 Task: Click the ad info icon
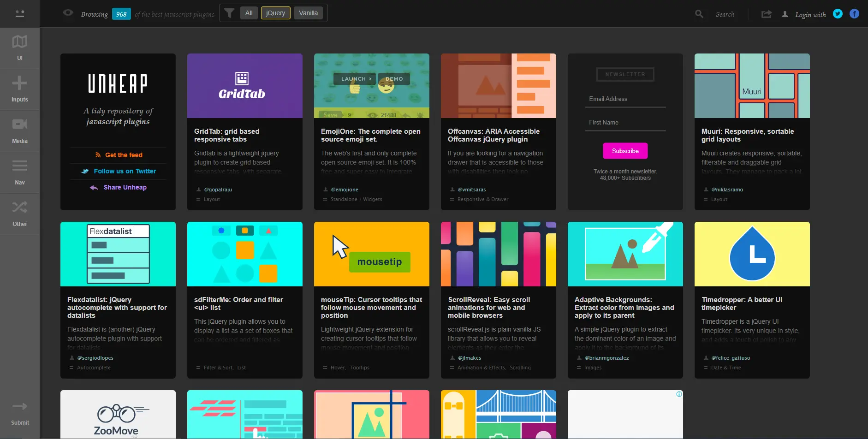pos(679,394)
